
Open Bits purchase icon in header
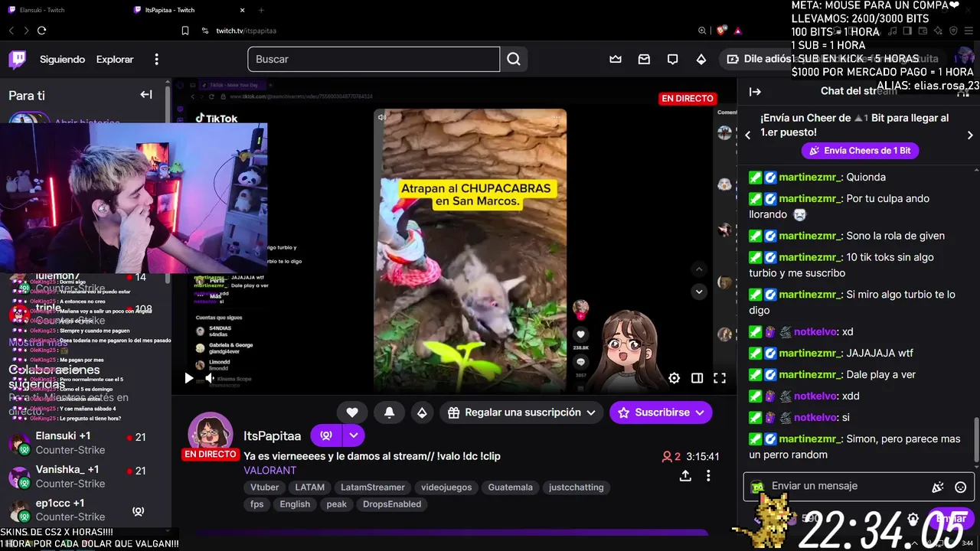(x=701, y=59)
